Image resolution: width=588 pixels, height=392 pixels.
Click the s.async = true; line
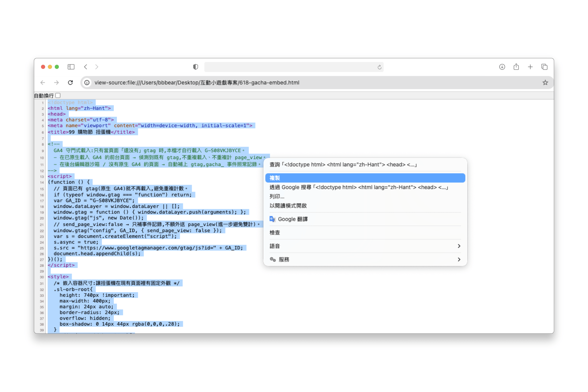pos(76,242)
